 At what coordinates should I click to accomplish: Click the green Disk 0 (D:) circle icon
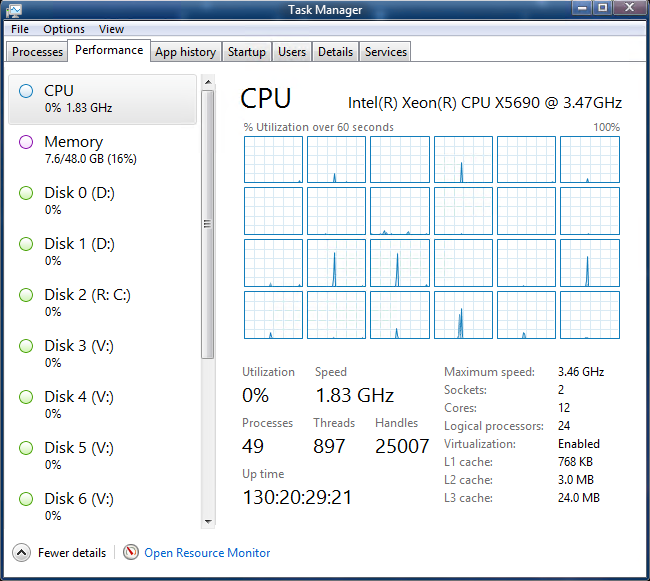pyautogui.click(x=26, y=193)
